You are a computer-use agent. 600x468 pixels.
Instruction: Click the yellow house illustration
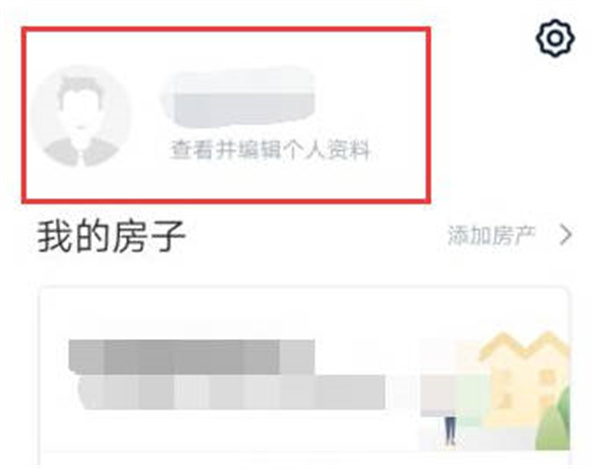524,379
